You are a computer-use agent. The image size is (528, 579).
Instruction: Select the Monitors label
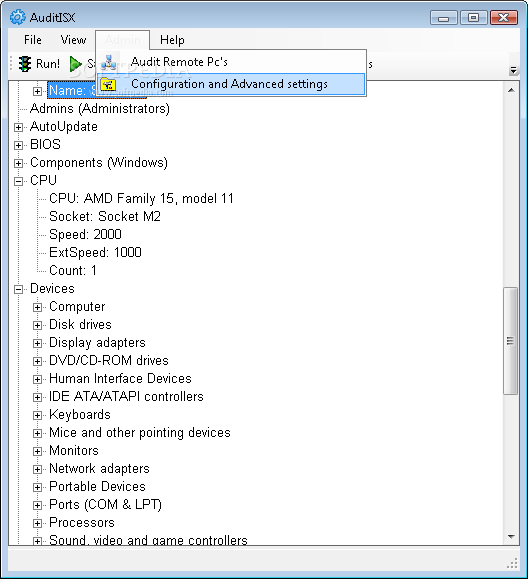point(74,451)
